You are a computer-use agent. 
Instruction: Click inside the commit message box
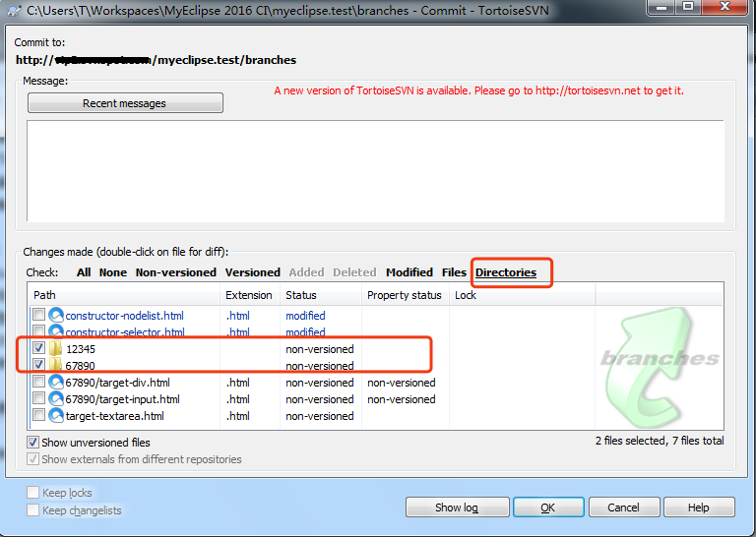coord(375,171)
